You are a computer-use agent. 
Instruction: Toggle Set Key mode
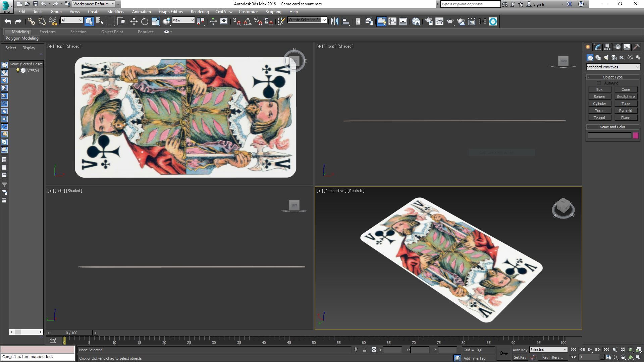pyautogui.click(x=520, y=357)
